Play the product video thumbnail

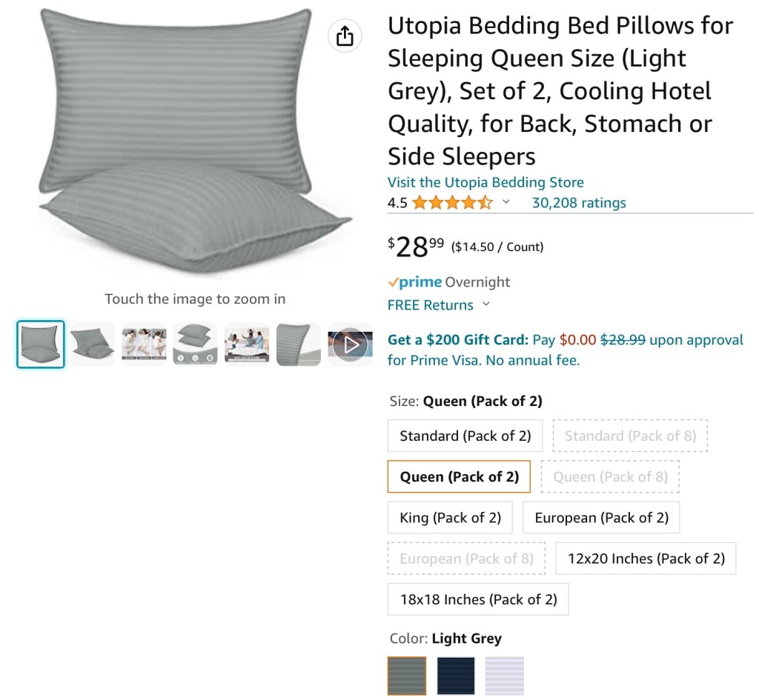[x=350, y=344]
